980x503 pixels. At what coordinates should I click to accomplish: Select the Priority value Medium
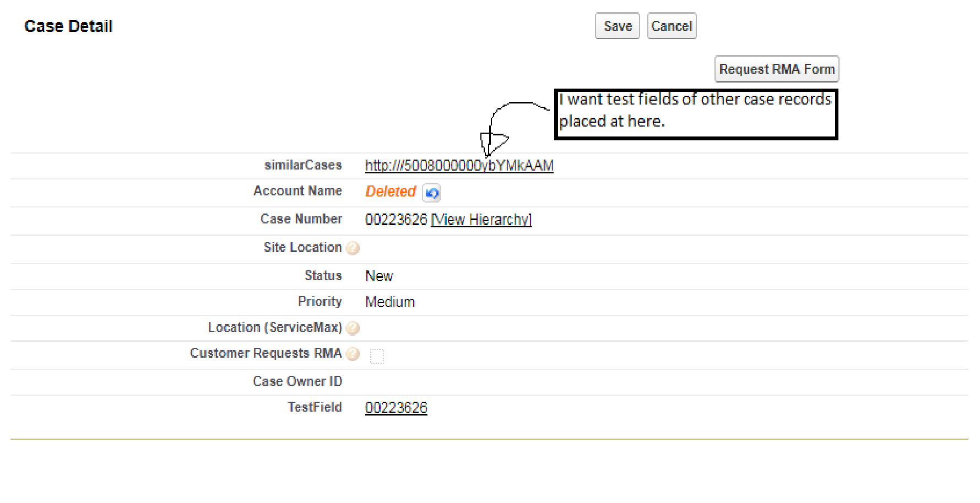click(x=389, y=302)
